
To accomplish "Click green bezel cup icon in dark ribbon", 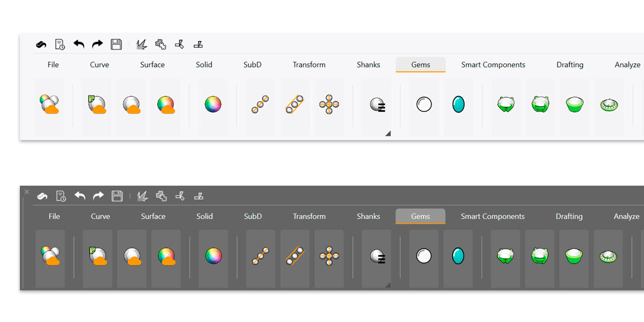I will (574, 256).
